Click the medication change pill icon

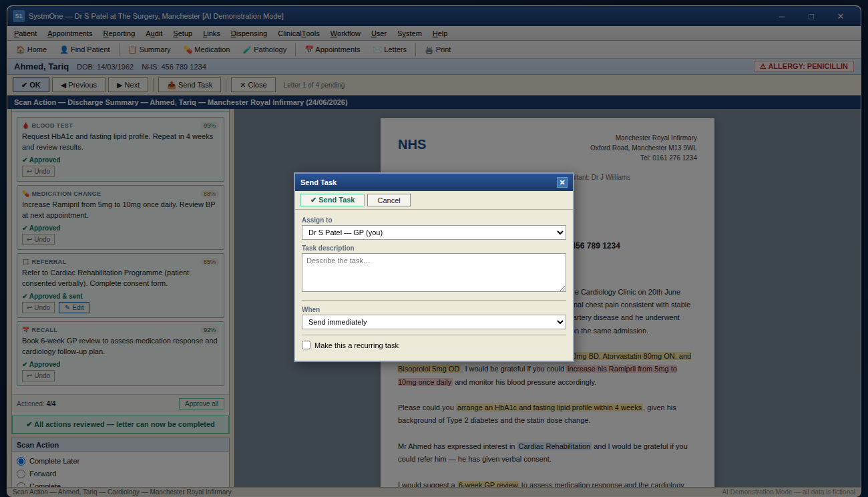(26, 194)
